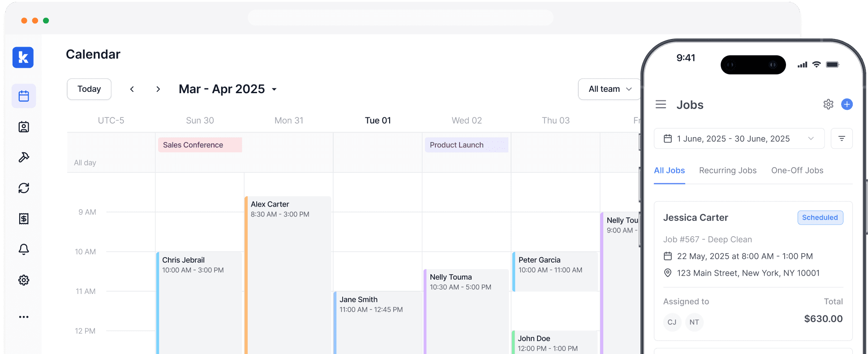Switch to the All Jobs tab
Viewport: 868px width, 354px height.
(x=669, y=170)
